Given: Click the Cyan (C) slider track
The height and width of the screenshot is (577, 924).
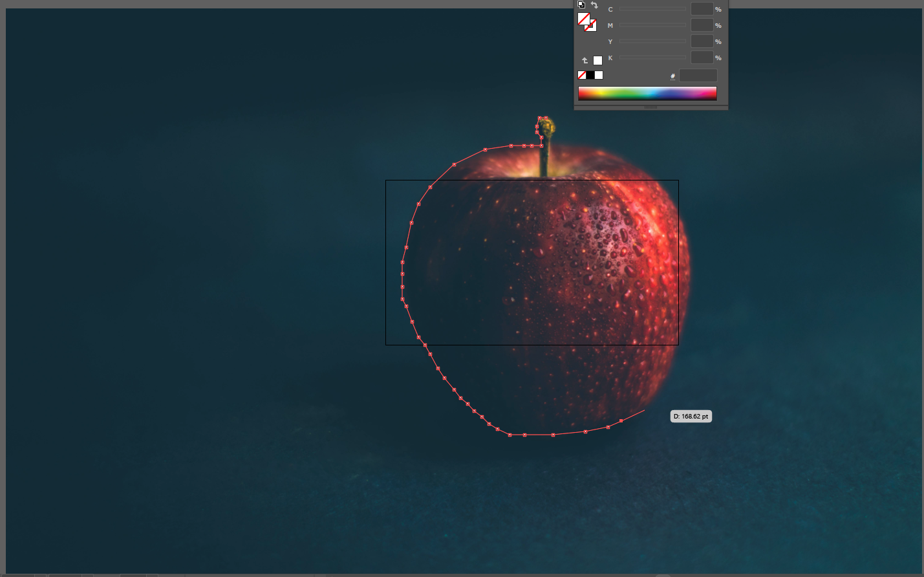Looking at the screenshot, I should (652, 9).
